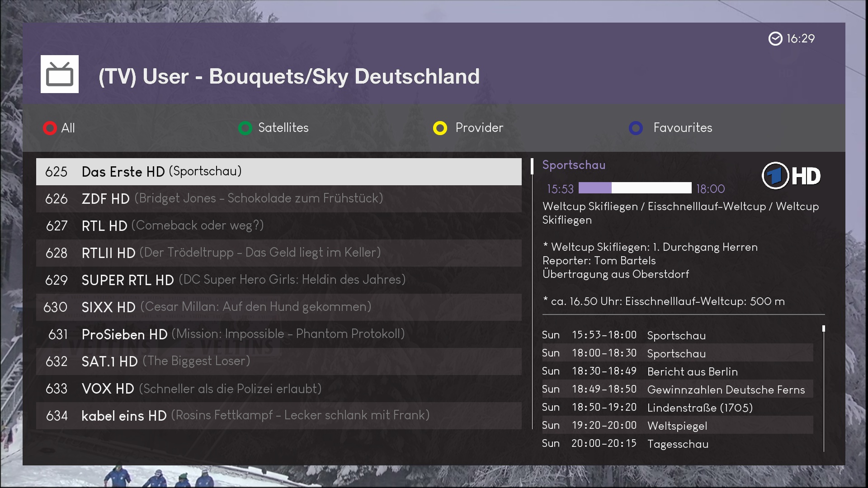This screenshot has width=868, height=488.
Task: Open the Provider view
Action: (x=468, y=128)
